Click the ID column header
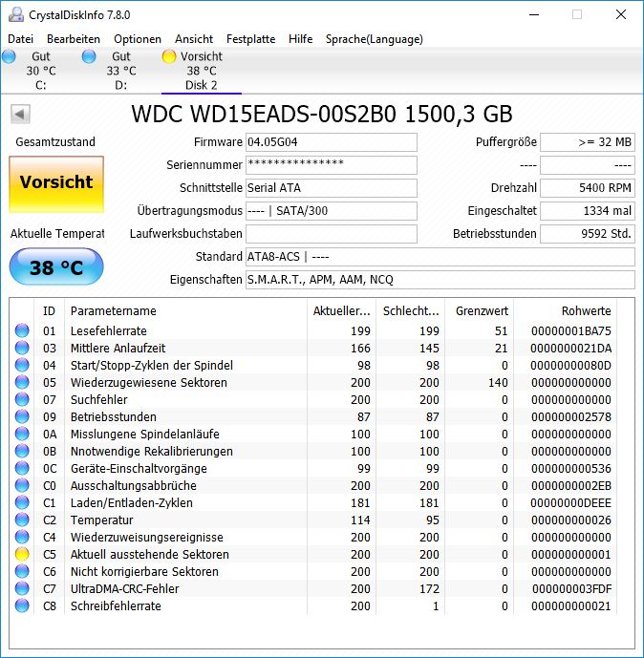644x658 pixels. click(x=49, y=311)
